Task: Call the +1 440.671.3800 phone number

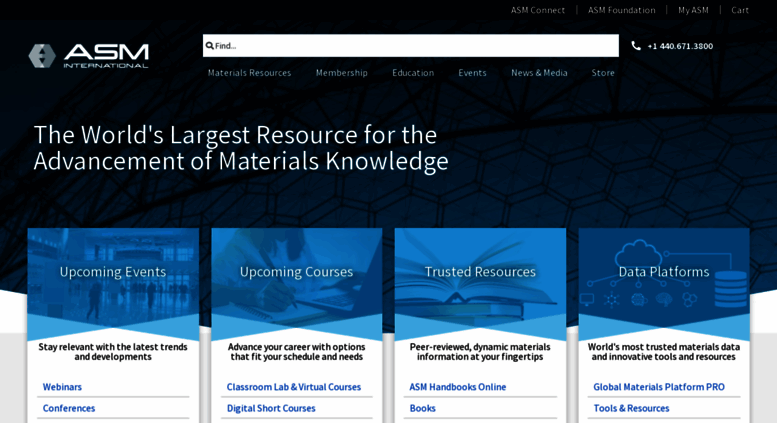Action: pos(680,46)
